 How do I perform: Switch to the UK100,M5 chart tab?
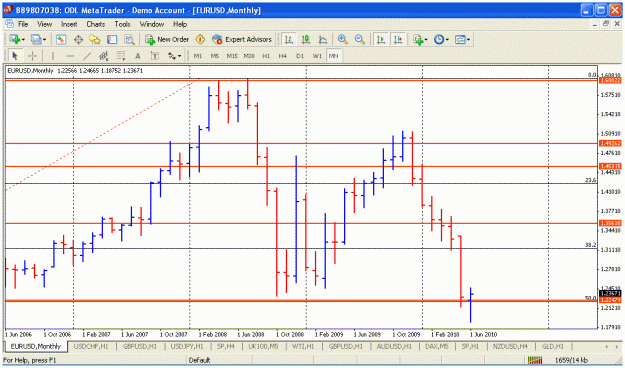point(263,346)
